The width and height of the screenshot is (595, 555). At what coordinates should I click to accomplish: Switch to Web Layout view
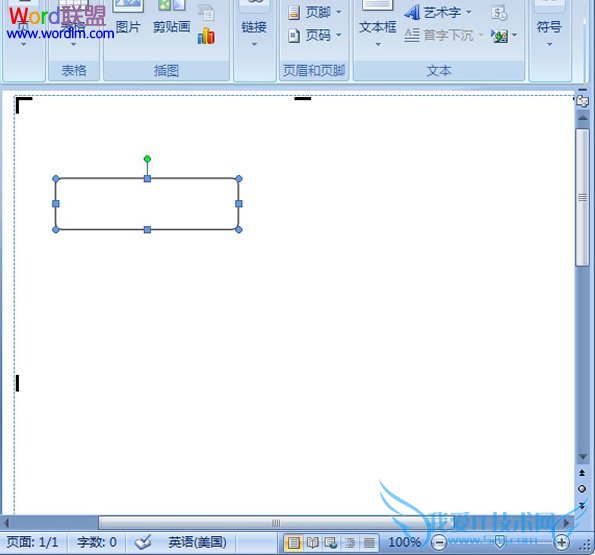331,543
